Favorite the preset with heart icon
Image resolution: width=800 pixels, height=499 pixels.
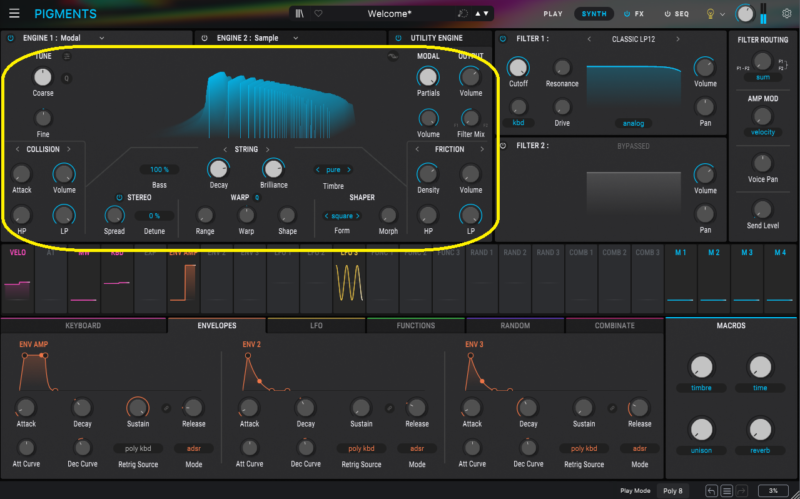(x=318, y=14)
